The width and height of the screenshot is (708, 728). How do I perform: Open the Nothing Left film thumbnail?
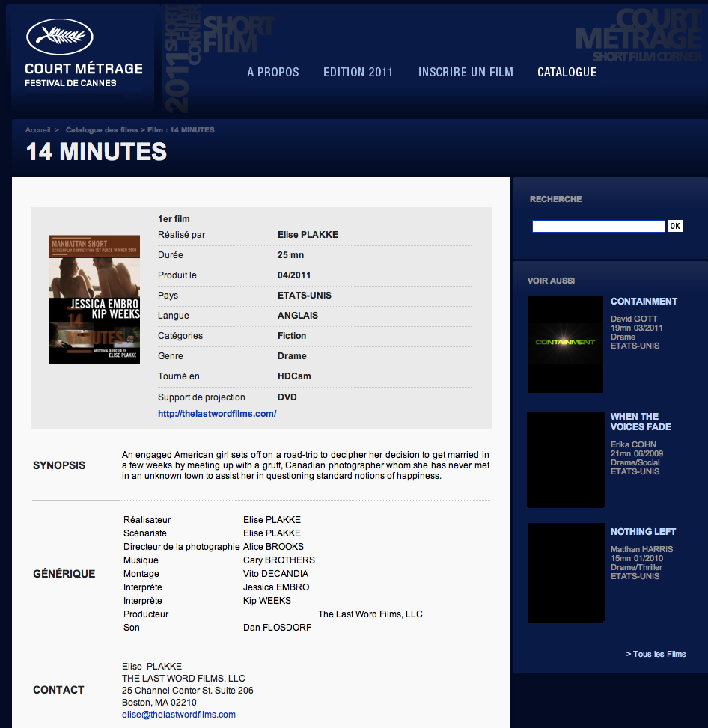(566, 573)
